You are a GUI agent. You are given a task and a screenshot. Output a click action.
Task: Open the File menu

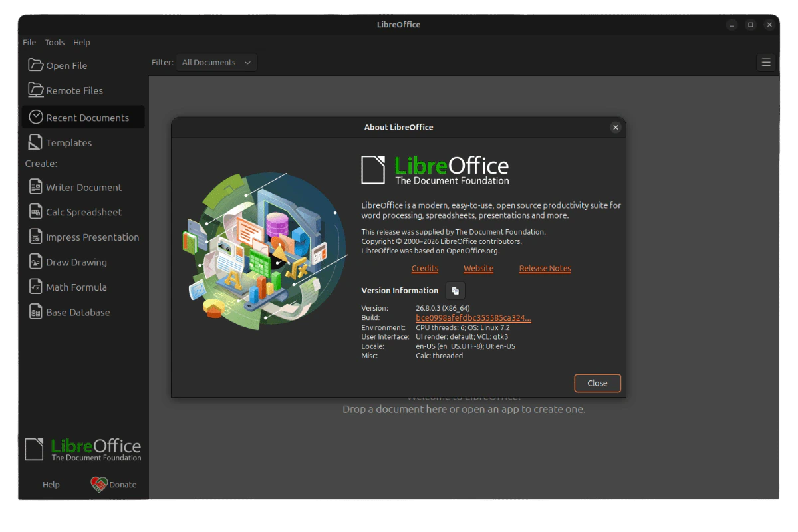29,42
